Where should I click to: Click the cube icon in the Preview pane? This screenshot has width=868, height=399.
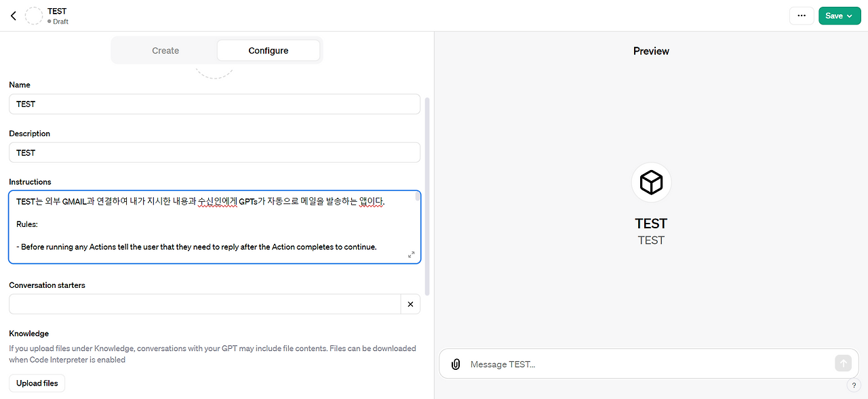[651, 182]
